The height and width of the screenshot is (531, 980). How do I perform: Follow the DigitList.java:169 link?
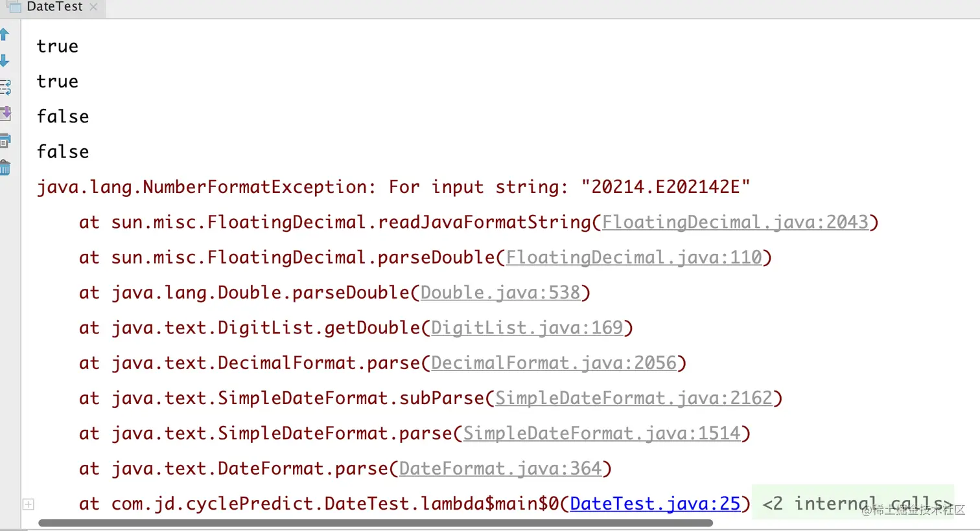(527, 328)
